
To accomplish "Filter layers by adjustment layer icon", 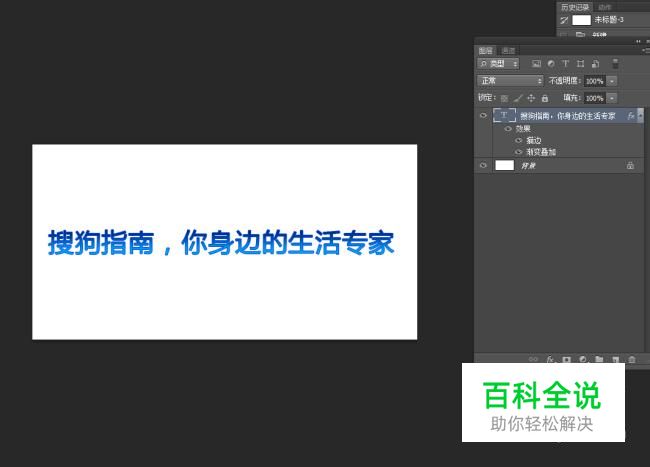I will tap(551, 64).
